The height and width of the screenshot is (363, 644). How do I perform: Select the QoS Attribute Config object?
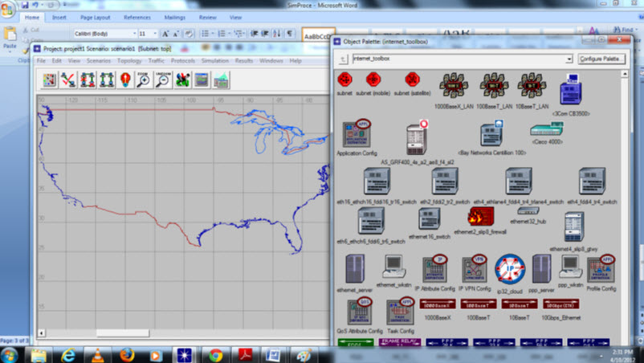pyautogui.click(x=360, y=312)
